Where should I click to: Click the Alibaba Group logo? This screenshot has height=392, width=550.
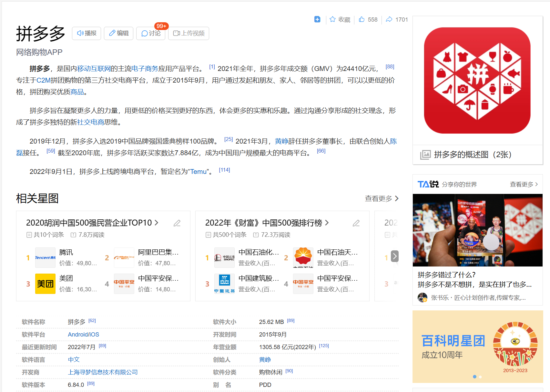124,257
